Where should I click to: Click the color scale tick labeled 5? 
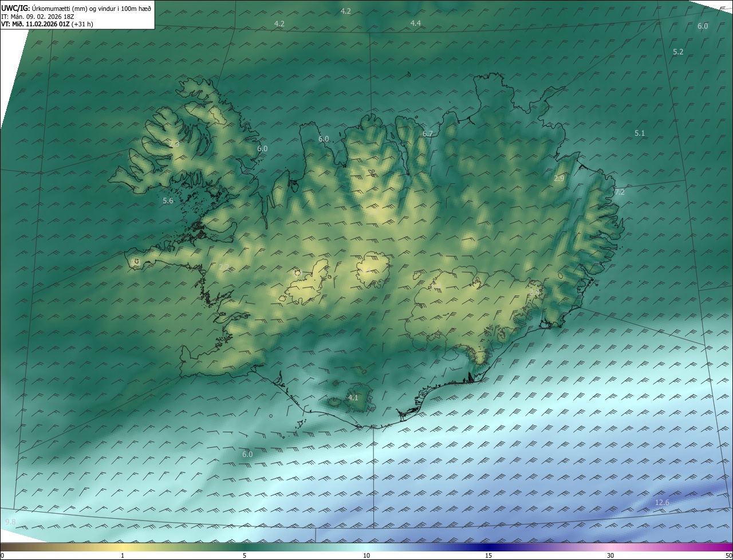[245, 555]
